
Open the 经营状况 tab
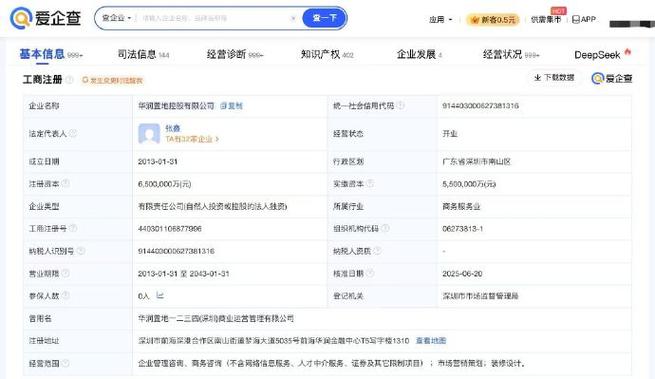tap(511, 54)
